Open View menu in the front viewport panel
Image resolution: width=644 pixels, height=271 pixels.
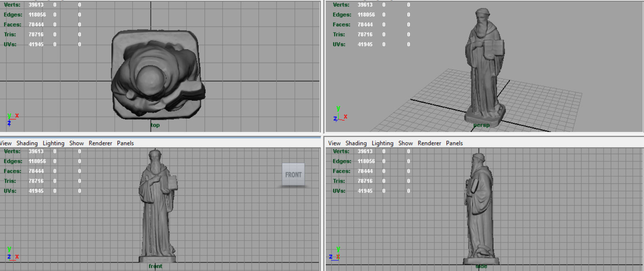(x=6, y=143)
